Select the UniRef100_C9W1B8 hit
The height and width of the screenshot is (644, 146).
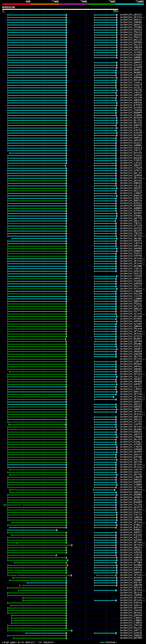tap(131, 291)
